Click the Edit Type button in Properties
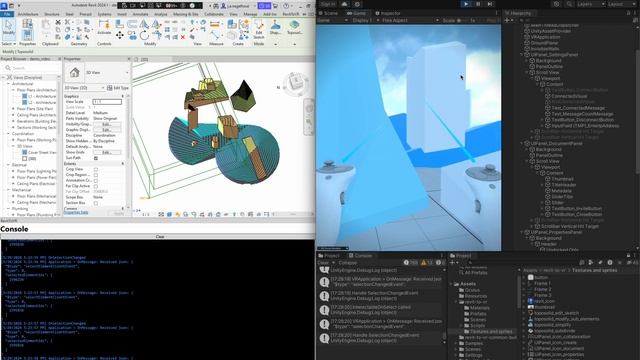Screen dimensions: 640x360 coord(118,88)
